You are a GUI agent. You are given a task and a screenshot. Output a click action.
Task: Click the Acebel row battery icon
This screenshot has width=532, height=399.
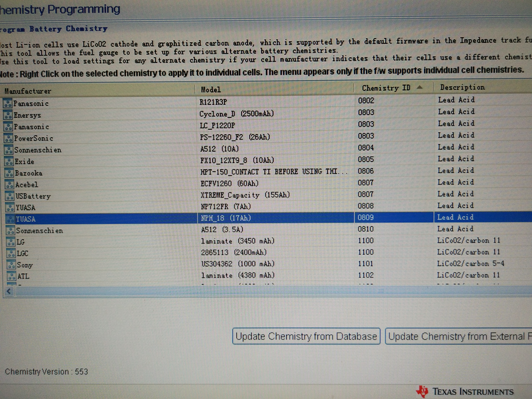(x=9, y=184)
